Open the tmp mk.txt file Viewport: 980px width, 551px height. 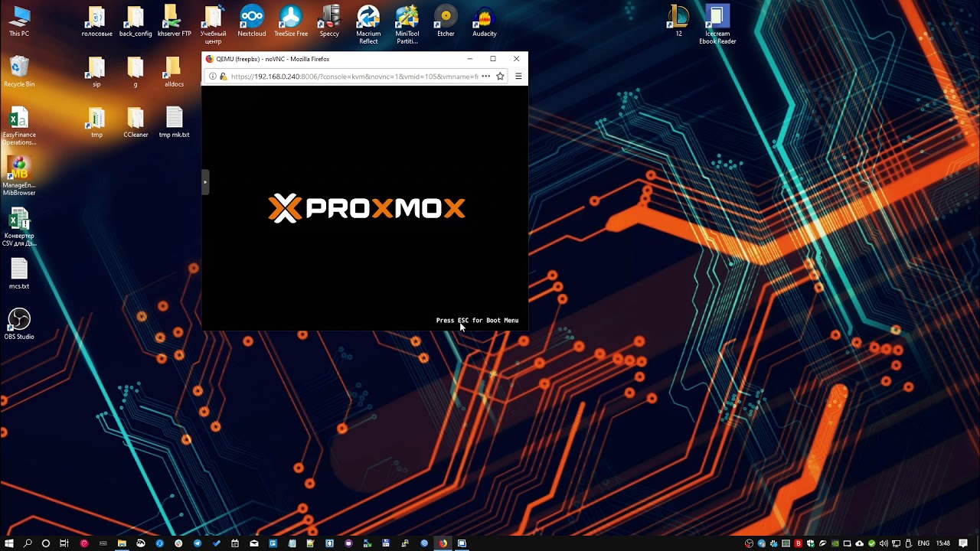174,123
